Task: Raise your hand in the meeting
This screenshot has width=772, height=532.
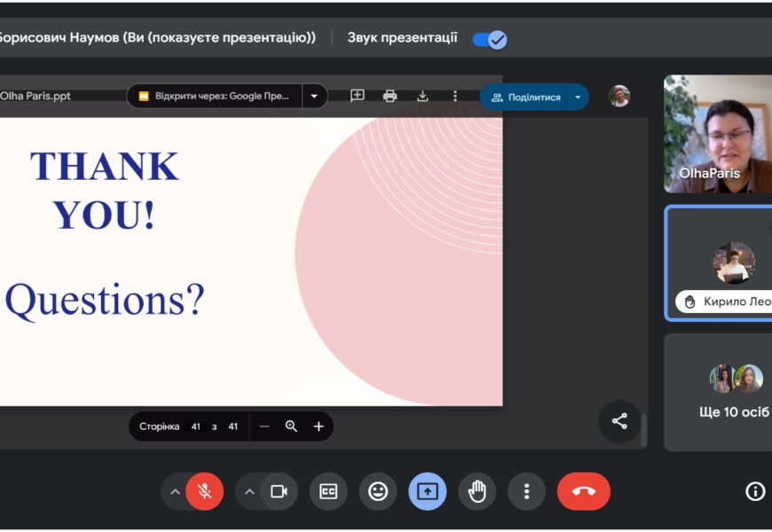Action: [477, 491]
